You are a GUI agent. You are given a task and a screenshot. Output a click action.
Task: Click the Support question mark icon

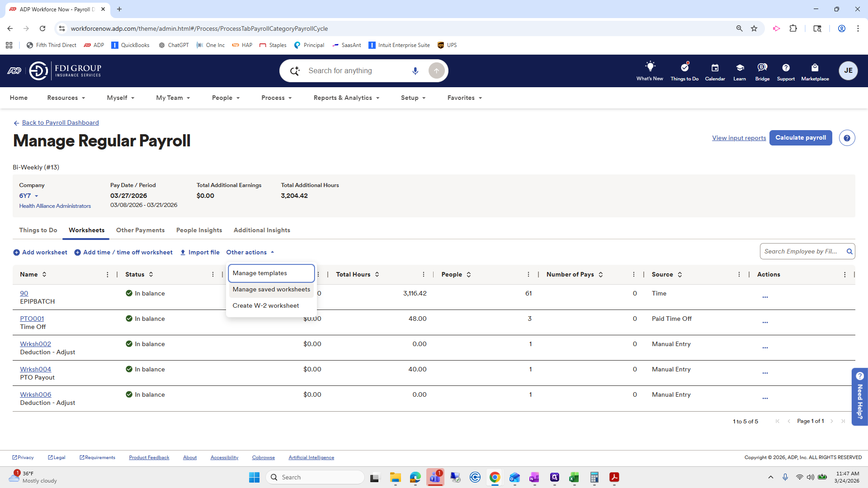pyautogui.click(x=785, y=68)
